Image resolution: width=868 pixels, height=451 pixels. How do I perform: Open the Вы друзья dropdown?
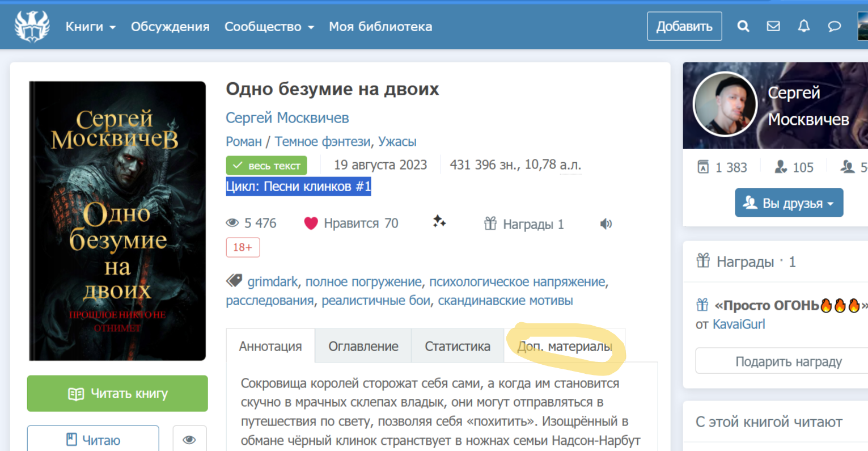pos(789,203)
